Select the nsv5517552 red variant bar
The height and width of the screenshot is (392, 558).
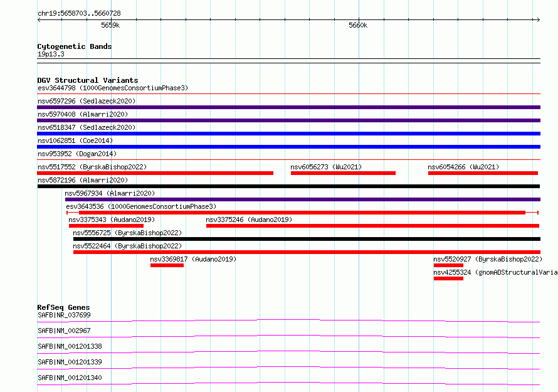tap(155, 173)
